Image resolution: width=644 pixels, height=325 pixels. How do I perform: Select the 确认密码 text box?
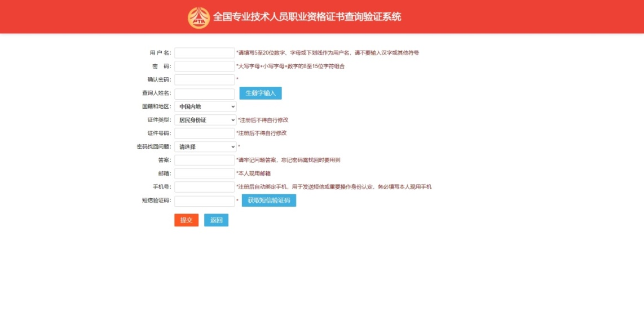[204, 80]
